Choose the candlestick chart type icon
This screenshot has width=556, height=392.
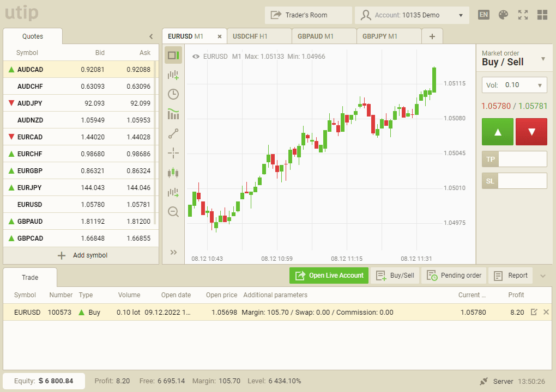(173, 173)
